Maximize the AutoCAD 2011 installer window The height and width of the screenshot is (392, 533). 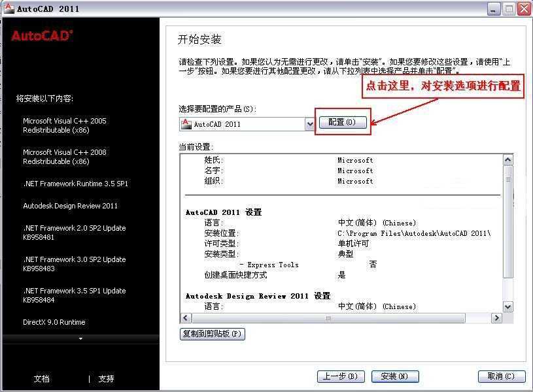509,9
